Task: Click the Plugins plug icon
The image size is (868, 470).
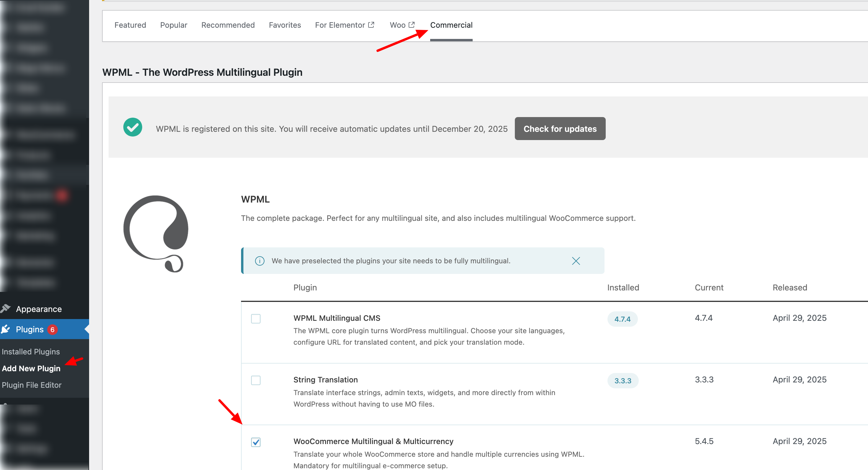Action: click(x=6, y=329)
